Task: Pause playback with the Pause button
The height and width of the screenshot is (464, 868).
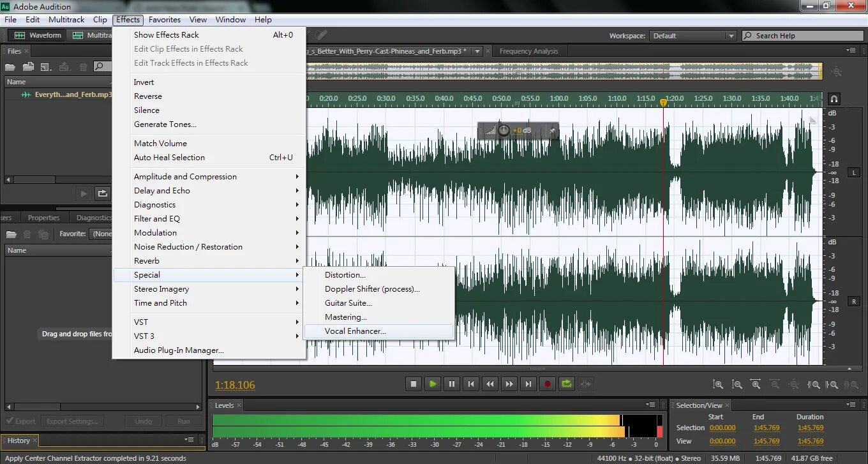Action: click(452, 384)
